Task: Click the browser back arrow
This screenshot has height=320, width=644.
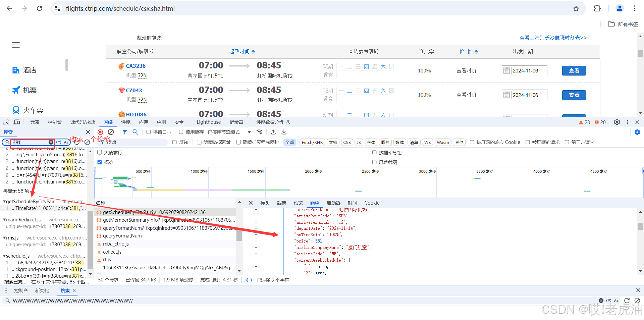Action: pos(9,8)
